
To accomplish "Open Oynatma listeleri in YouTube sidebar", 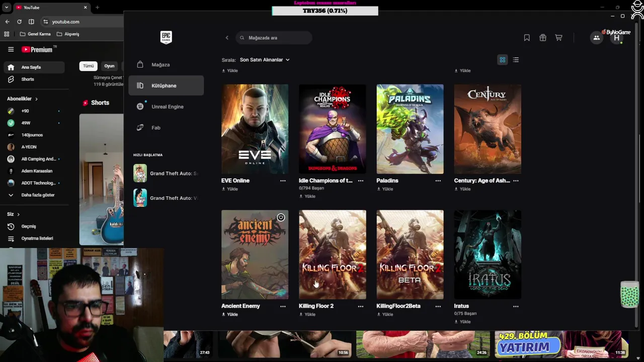I will point(34,238).
